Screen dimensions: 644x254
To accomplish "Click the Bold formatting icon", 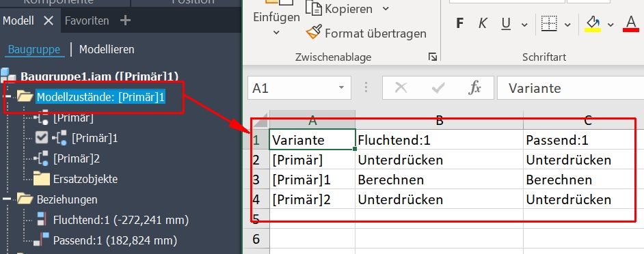I will (460, 24).
